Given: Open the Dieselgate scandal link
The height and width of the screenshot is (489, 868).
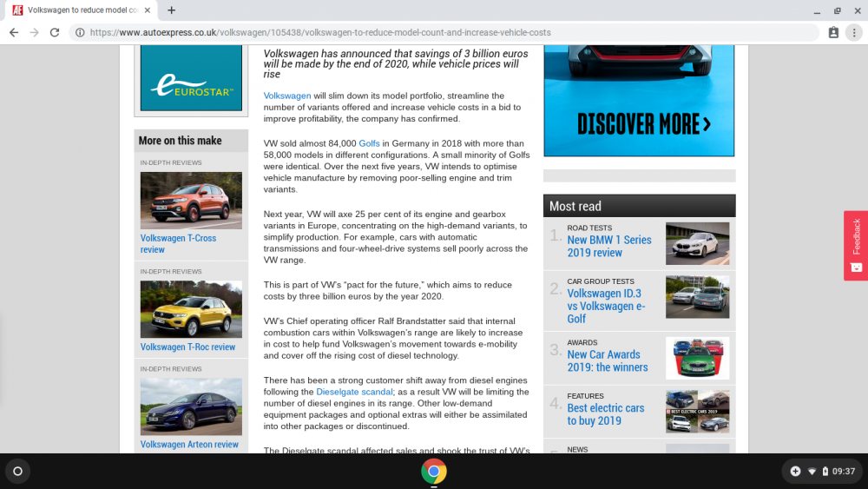Looking at the screenshot, I should (x=354, y=392).
